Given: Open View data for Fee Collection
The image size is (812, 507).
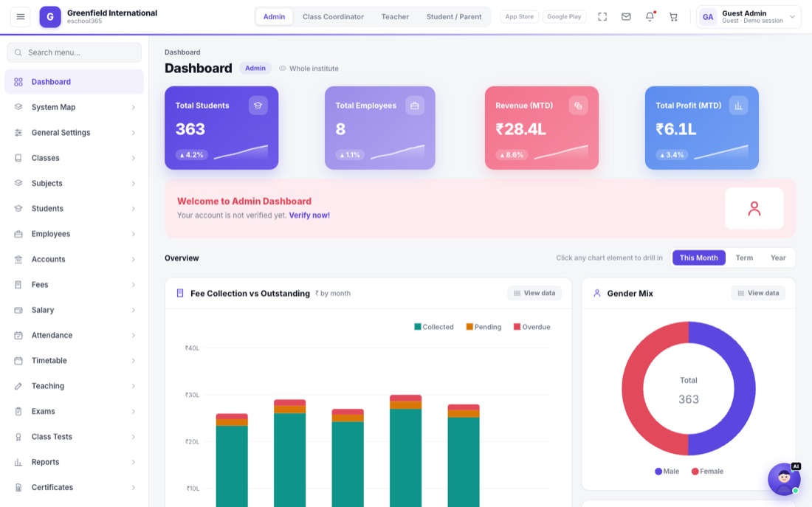Looking at the screenshot, I should tap(534, 293).
